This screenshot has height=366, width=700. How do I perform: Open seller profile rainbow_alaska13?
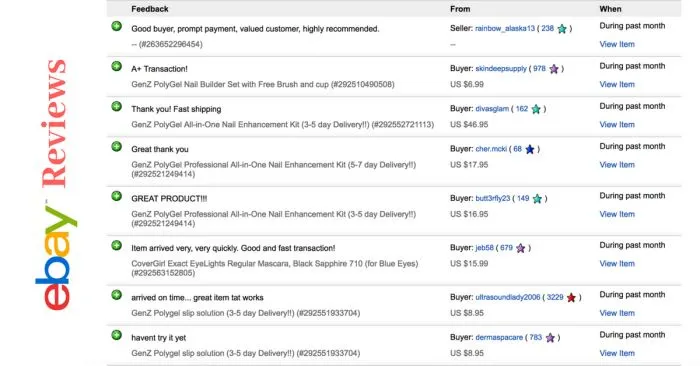505,29
